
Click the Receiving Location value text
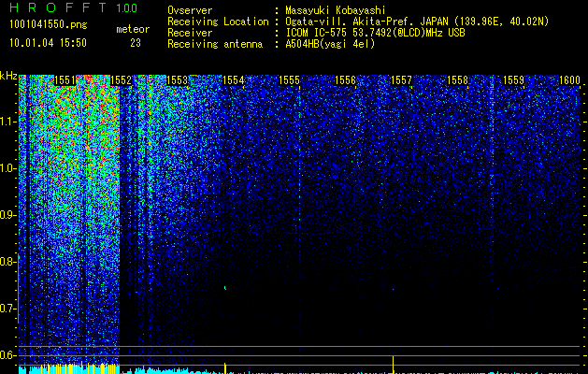point(417,22)
